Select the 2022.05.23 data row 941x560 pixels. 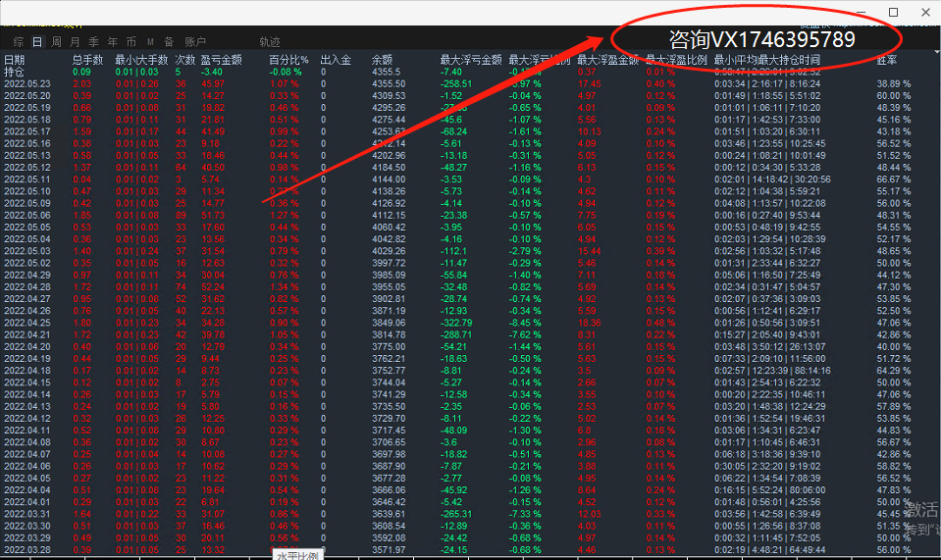point(26,84)
